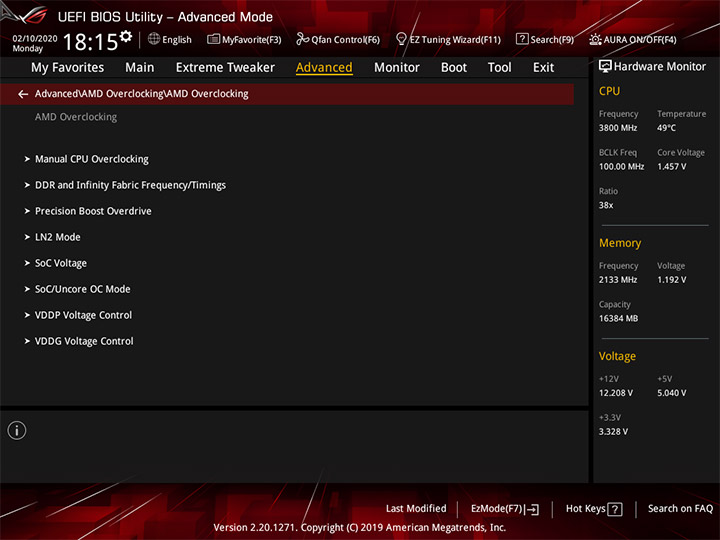The height and width of the screenshot is (540, 720).
Task: Toggle AURA ON/OFF(F4) label
Action: (640, 40)
